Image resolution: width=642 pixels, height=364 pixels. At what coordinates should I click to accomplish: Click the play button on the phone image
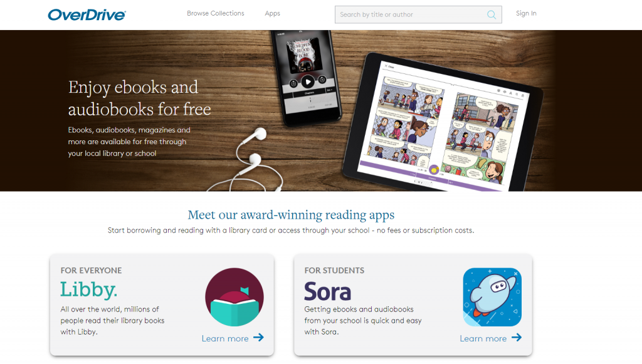pyautogui.click(x=308, y=82)
